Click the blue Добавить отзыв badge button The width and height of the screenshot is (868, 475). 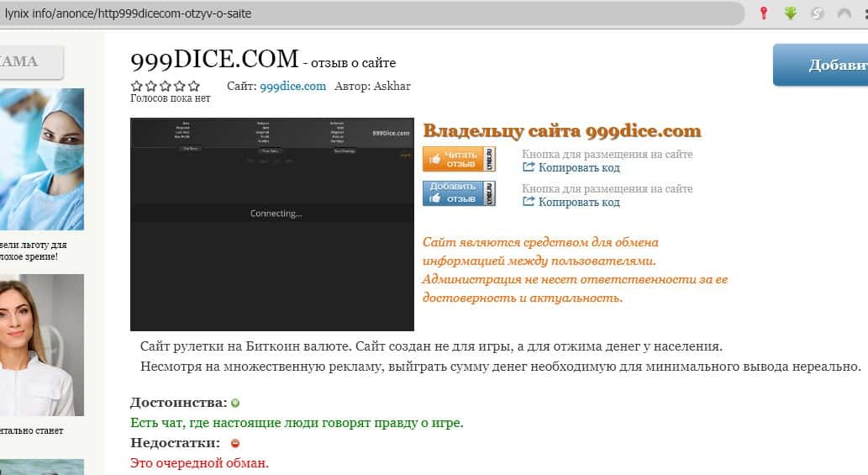click(x=459, y=193)
